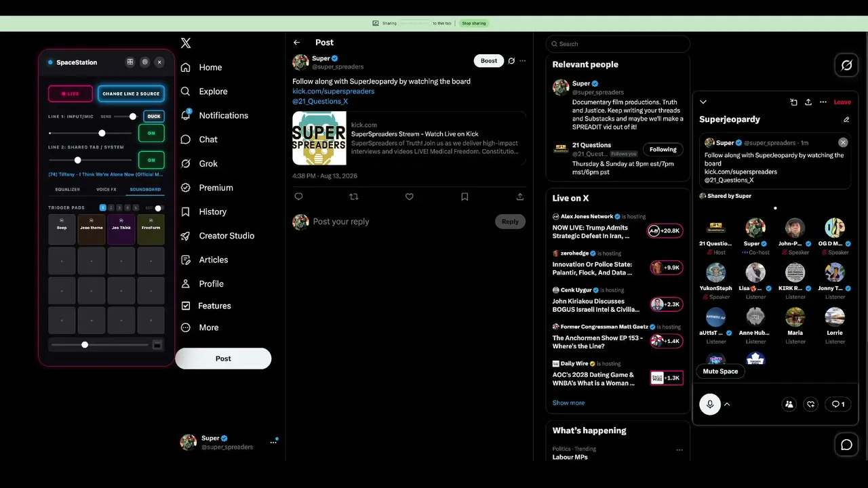Open the Space panel three-dot menu
868x488 pixels.
823,102
